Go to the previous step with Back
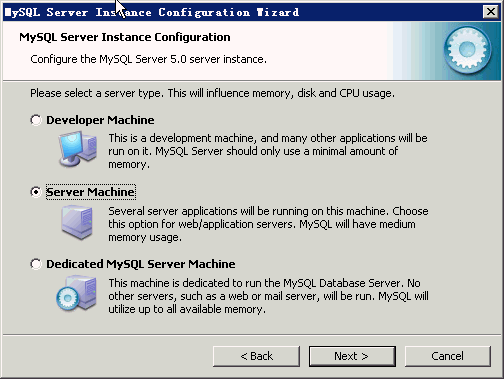 tap(256, 356)
